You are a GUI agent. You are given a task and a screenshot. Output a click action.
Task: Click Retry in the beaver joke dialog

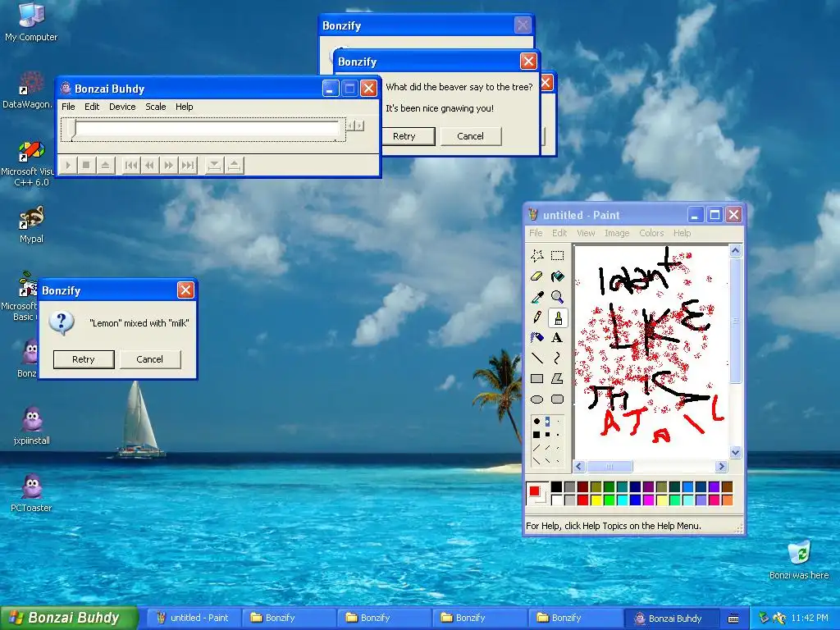point(407,136)
